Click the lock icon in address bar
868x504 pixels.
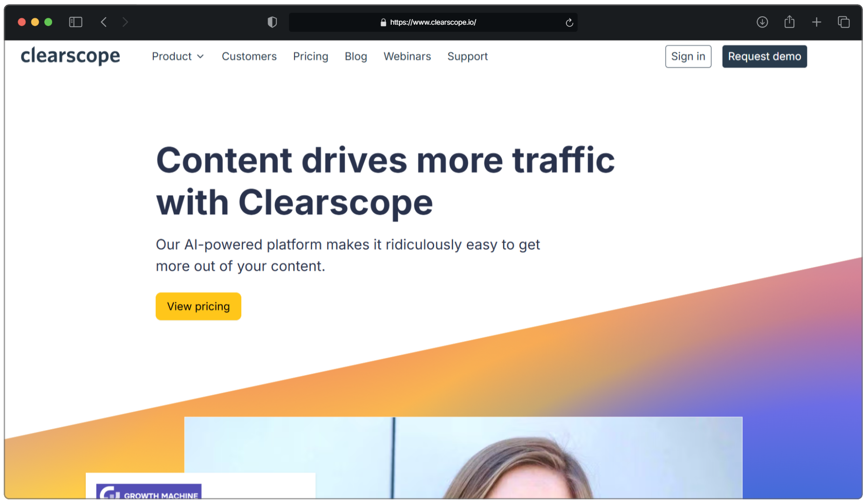[383, 22]
